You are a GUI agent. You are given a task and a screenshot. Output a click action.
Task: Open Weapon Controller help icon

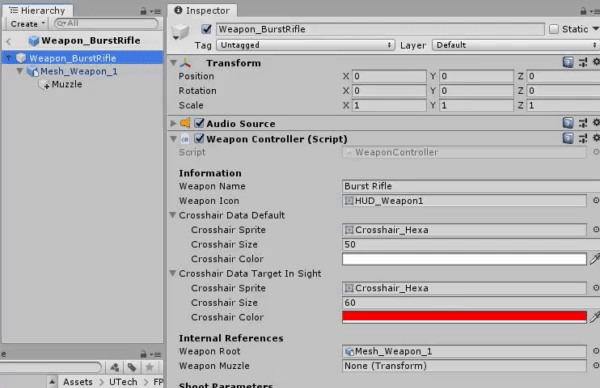point(568,138)
